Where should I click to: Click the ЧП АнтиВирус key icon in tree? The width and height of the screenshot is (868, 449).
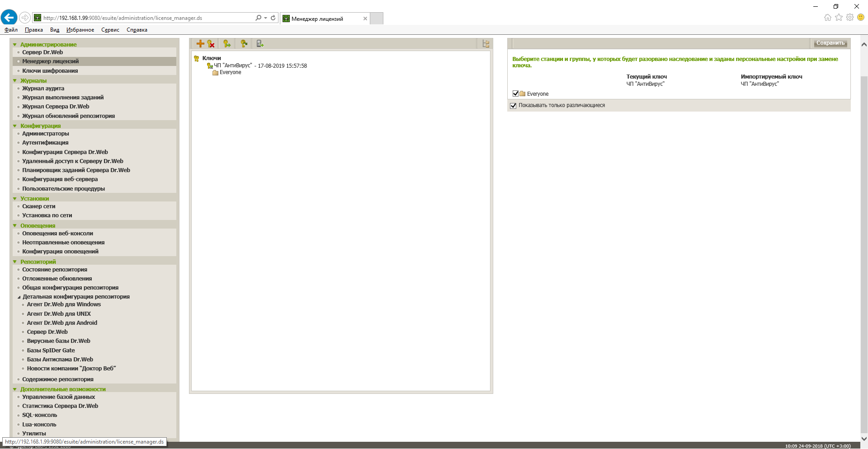point(210,66)
